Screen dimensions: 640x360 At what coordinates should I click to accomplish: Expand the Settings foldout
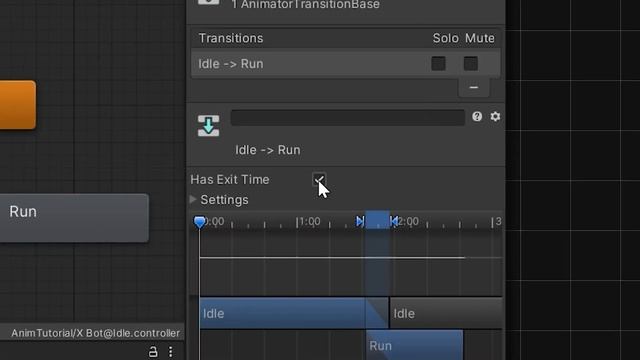(x=193, y=199)
